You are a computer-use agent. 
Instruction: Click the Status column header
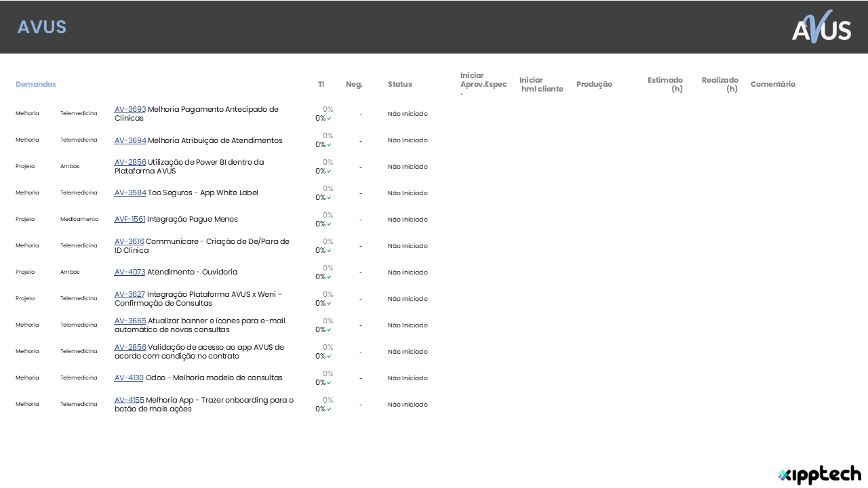[x=400, y=84]
